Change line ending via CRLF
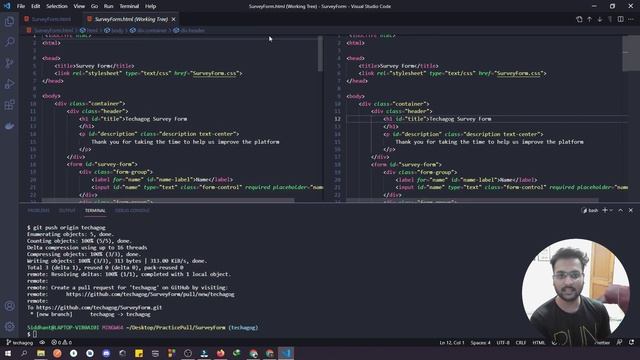The height and width of the screenshot is (360, 640). click(521, 342)
